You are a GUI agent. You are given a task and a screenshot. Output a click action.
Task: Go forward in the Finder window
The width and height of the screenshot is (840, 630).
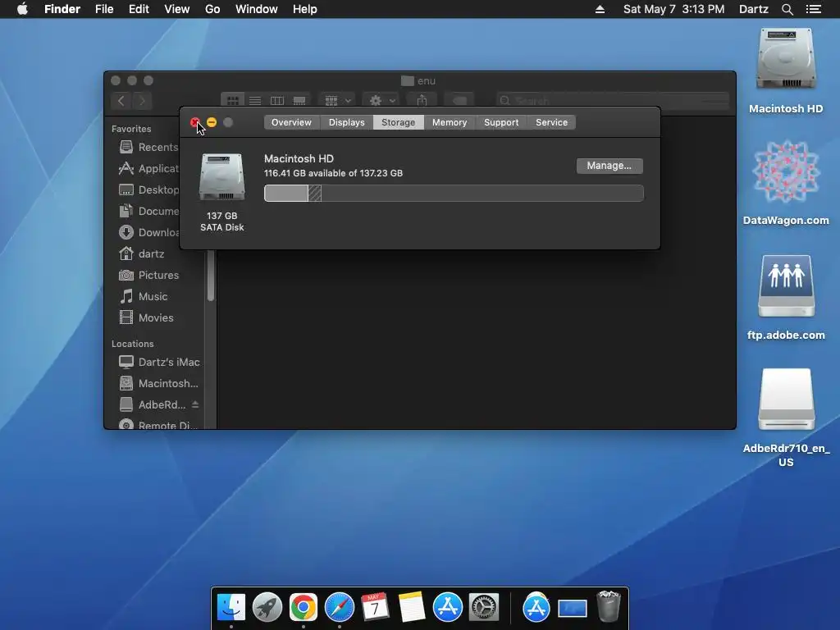pyautogui.click(x=142, y=100)
